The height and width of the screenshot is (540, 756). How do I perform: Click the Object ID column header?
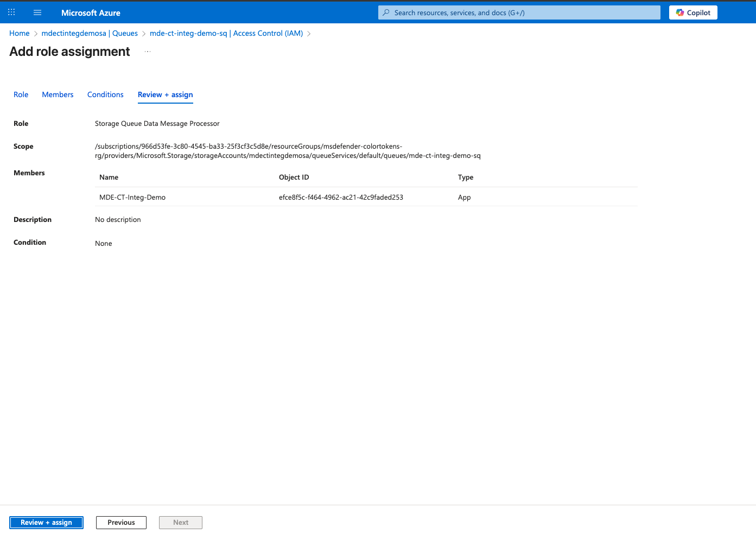point(294,177)
